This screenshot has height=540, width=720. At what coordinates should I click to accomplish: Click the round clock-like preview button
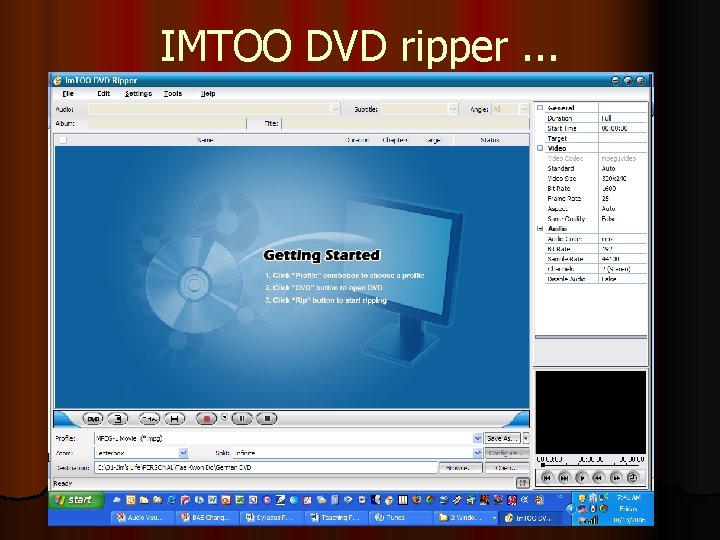point(633,478)
